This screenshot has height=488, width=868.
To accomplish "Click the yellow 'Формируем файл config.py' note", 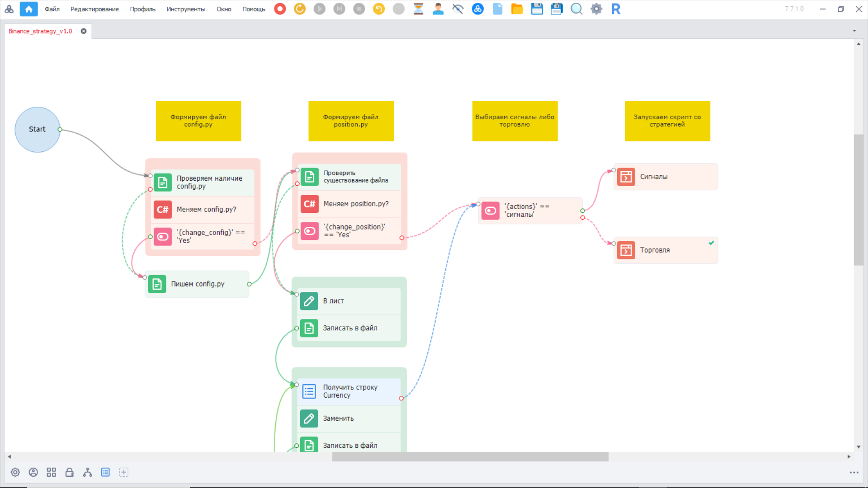I will [198, 121].
